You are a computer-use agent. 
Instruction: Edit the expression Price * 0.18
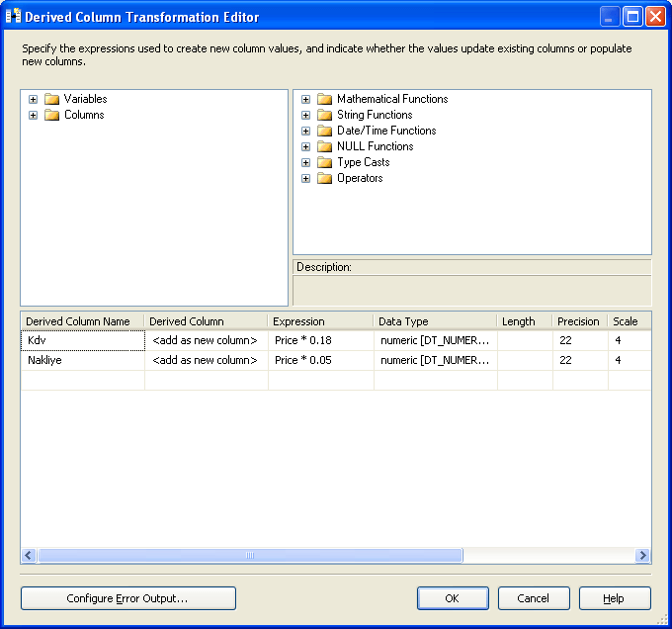[320, 340]
